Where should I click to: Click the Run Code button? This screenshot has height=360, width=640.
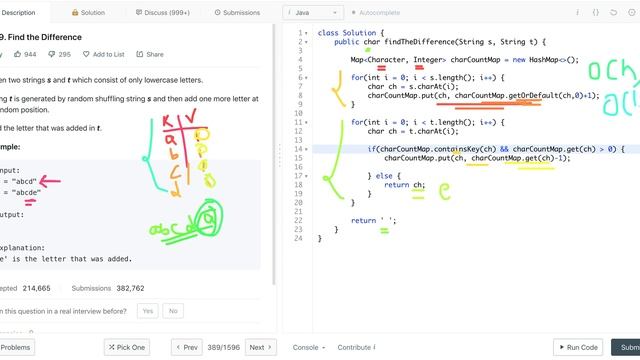click(x=578, y=347)
